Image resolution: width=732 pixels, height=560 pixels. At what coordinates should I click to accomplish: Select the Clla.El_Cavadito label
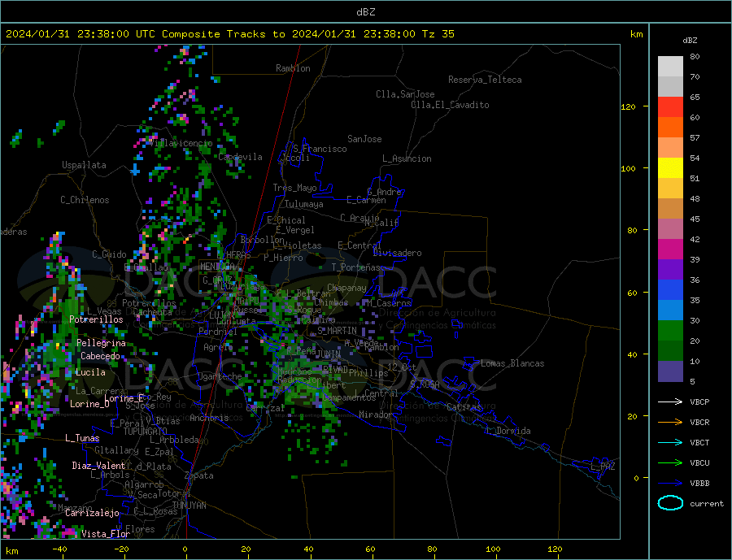point(450,105)
